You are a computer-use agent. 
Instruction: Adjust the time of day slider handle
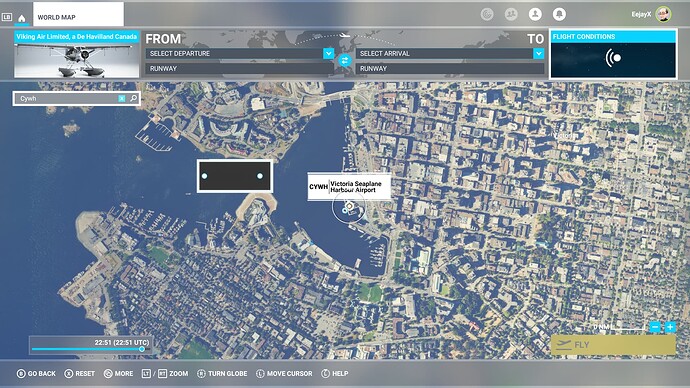point(142,349)
